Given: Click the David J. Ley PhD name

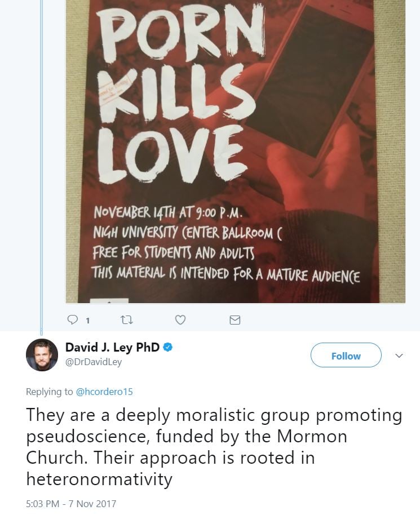Looking at the screenshot, I should coord(112,348).
